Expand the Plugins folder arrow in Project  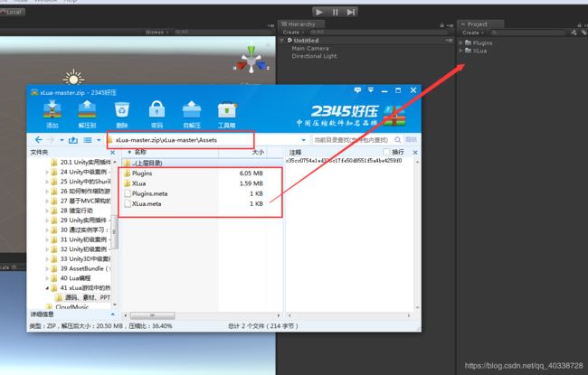(x=460, y=43)
